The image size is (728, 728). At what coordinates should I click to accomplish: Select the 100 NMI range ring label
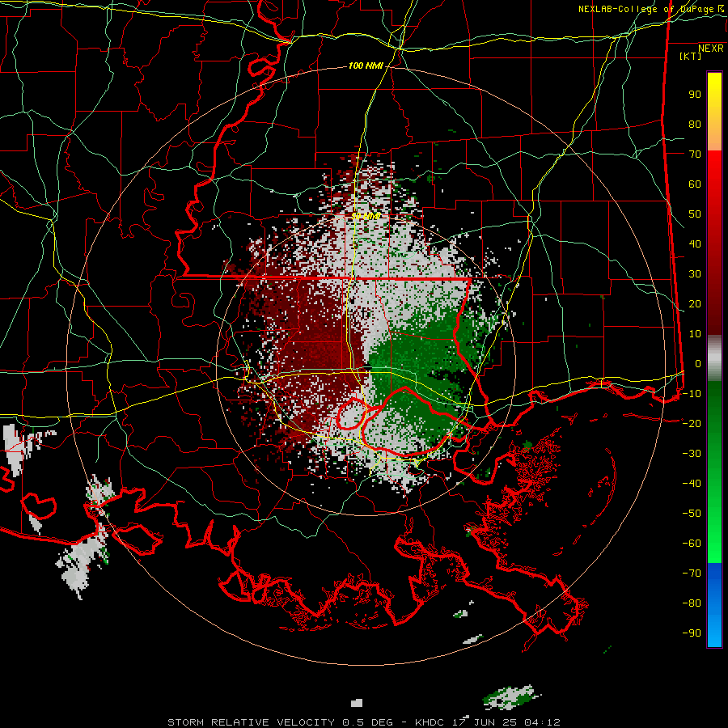366,66
